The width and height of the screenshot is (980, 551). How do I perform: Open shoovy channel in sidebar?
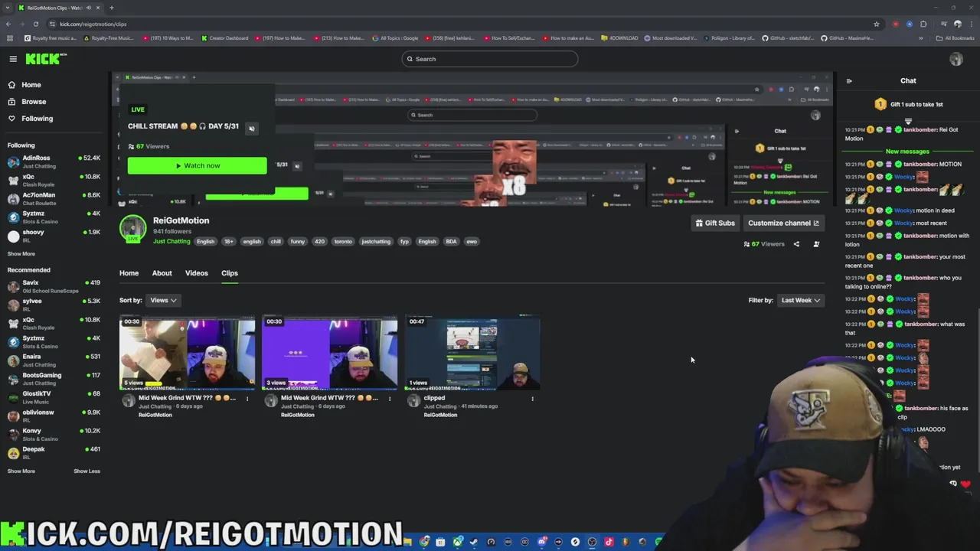tap(54, 236)
